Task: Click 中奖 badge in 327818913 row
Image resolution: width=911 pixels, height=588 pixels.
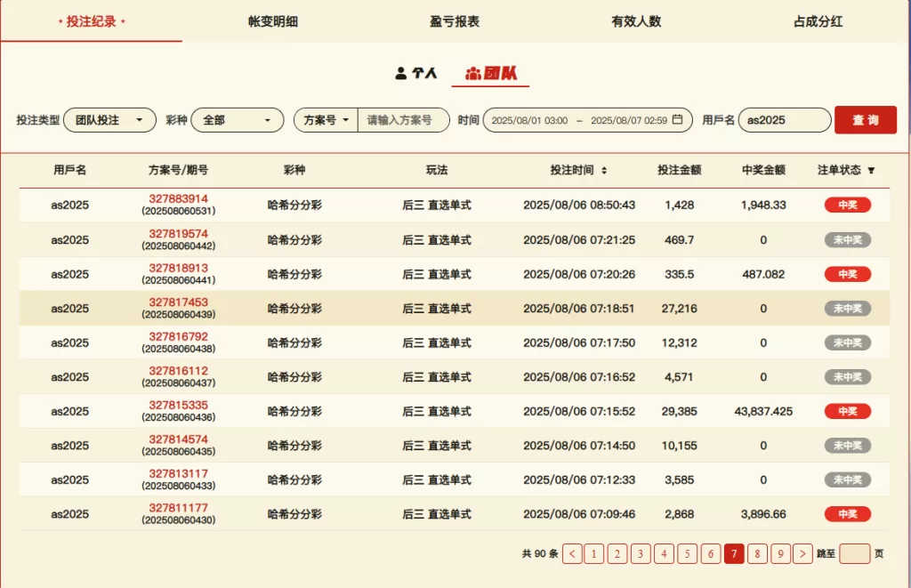Action: (848, 274)
